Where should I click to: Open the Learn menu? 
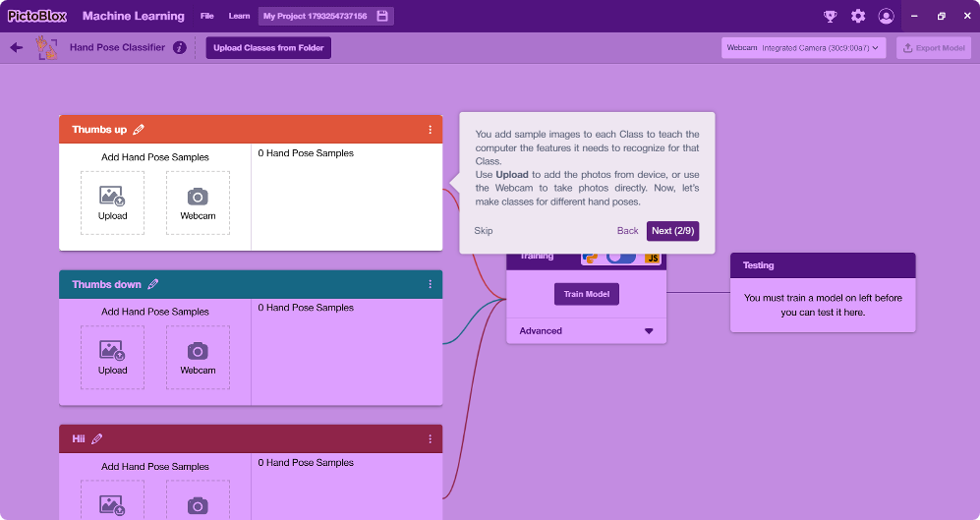pyautogui.click(x=240, y=17)
